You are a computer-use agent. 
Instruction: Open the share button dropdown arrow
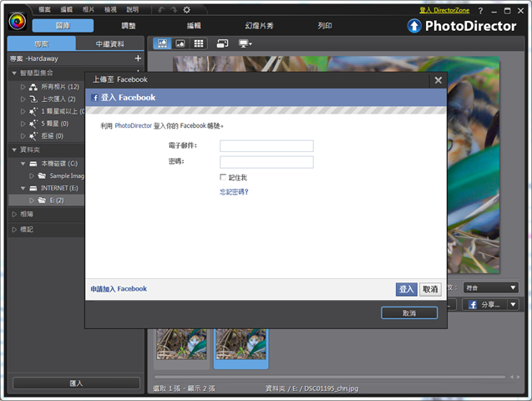point(513,305)
